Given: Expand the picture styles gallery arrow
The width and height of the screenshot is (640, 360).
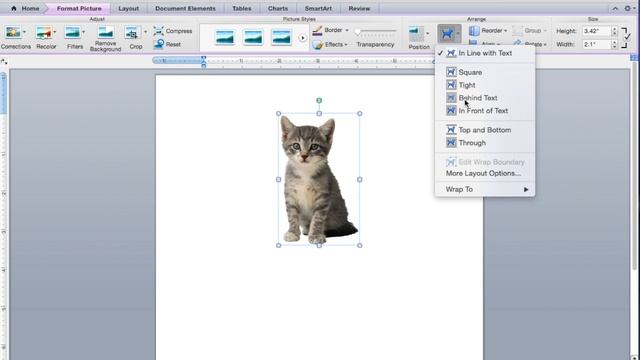Looking at the screenshot, I should (x=302, y=38).
